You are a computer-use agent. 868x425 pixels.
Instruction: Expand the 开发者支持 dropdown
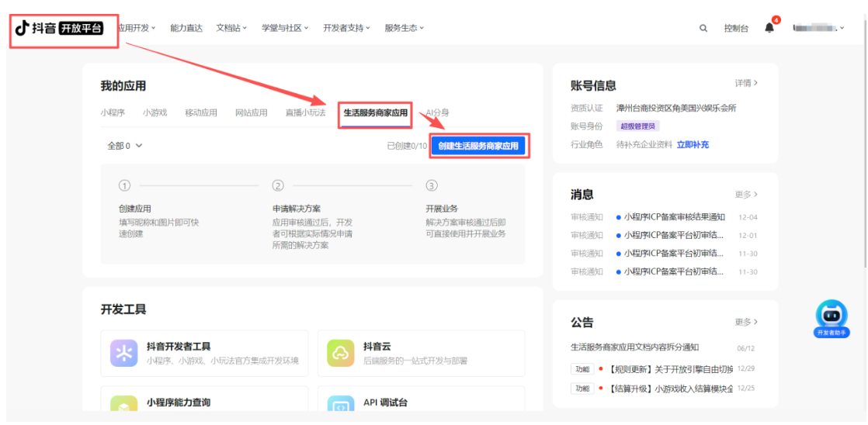coord(346,28)
